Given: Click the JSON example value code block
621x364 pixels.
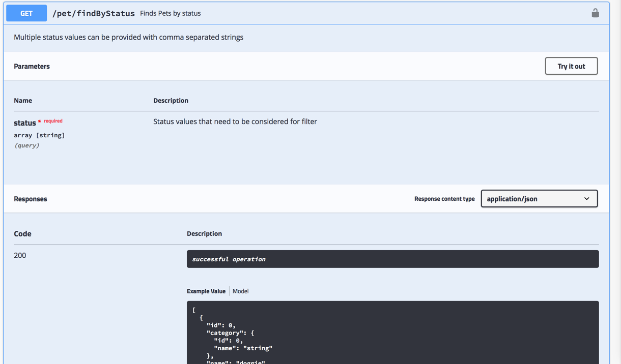Looking at the screenshot, I should 392,333.
